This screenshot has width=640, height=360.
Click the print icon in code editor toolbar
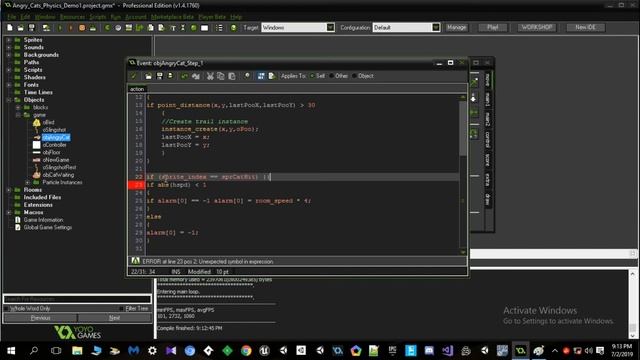[170, 76]
